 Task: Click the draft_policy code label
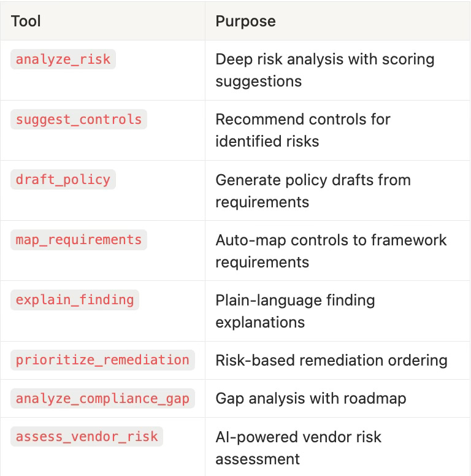(x=63, y=179)
